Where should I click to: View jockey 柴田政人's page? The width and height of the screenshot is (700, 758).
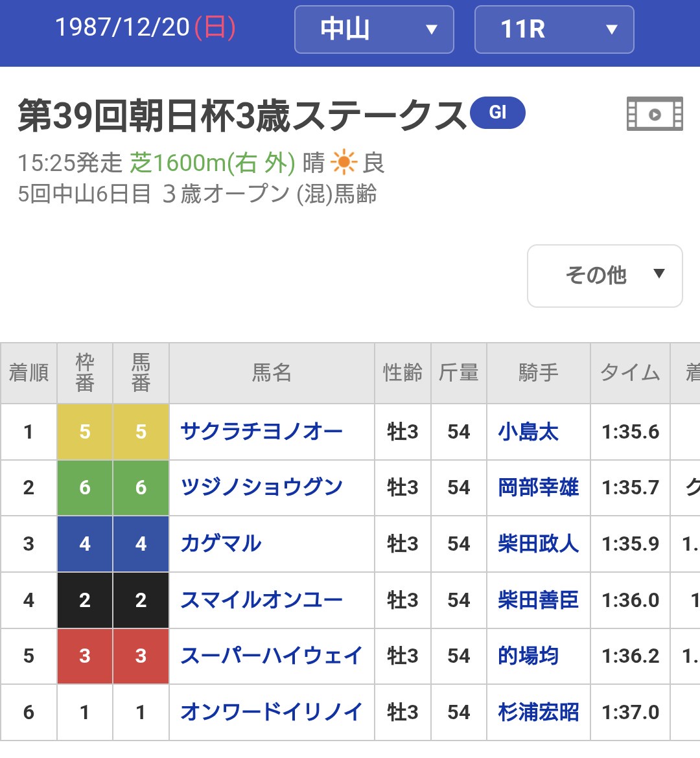pyautogui.click(x=538, y=544)
